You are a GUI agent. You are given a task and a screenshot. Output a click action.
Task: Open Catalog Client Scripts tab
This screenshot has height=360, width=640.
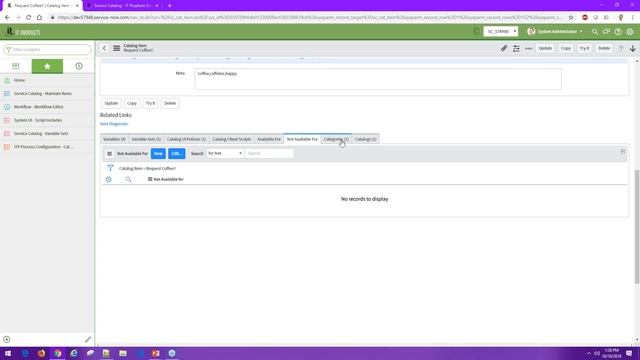coord(231,139)
